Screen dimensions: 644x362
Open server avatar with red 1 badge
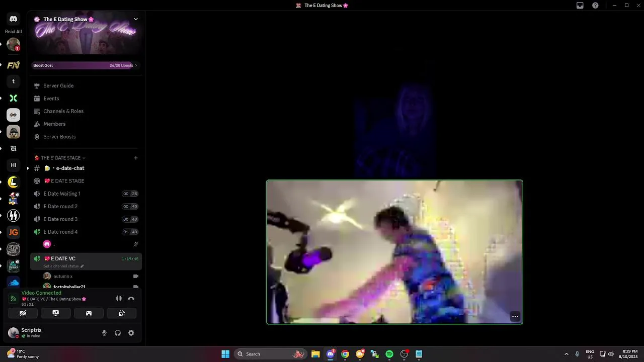[x=14, y=45]
